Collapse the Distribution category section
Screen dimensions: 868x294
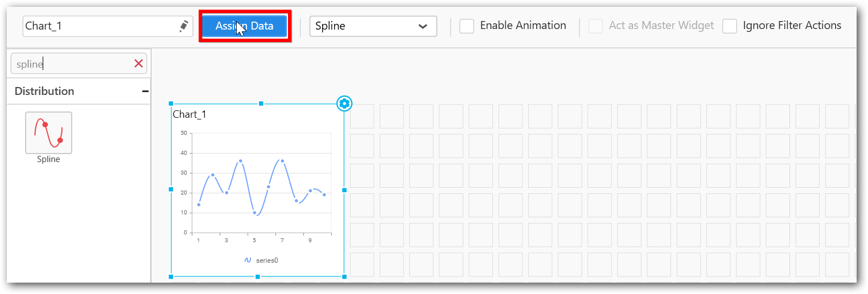[x=145, y=91]
